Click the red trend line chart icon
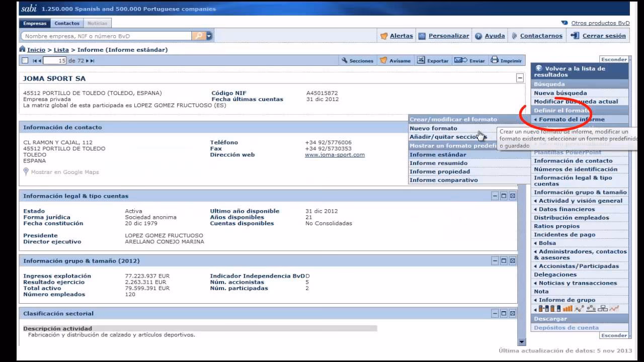 point(614,309)
